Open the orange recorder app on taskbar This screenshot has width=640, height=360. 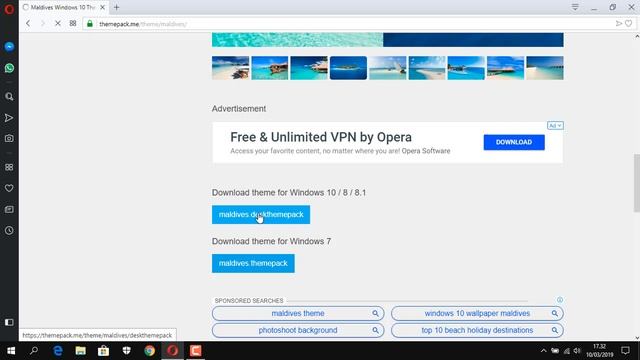(x=196, y=351)
